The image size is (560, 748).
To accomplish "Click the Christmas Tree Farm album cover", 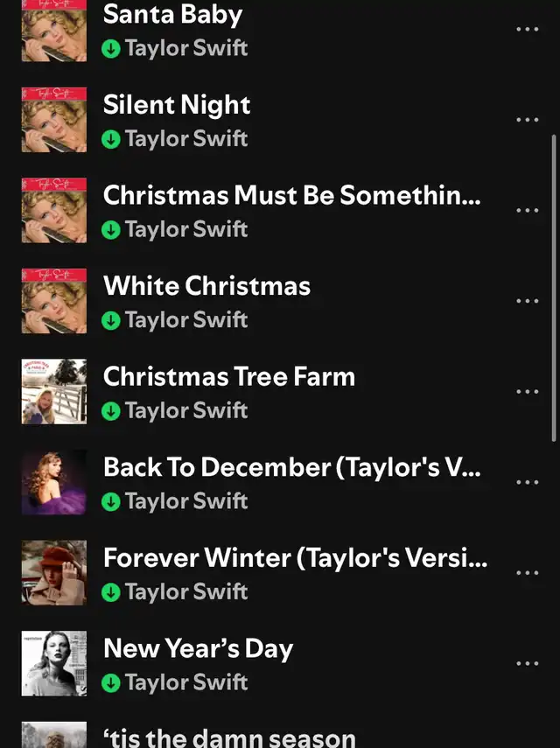I will (54, 391).
